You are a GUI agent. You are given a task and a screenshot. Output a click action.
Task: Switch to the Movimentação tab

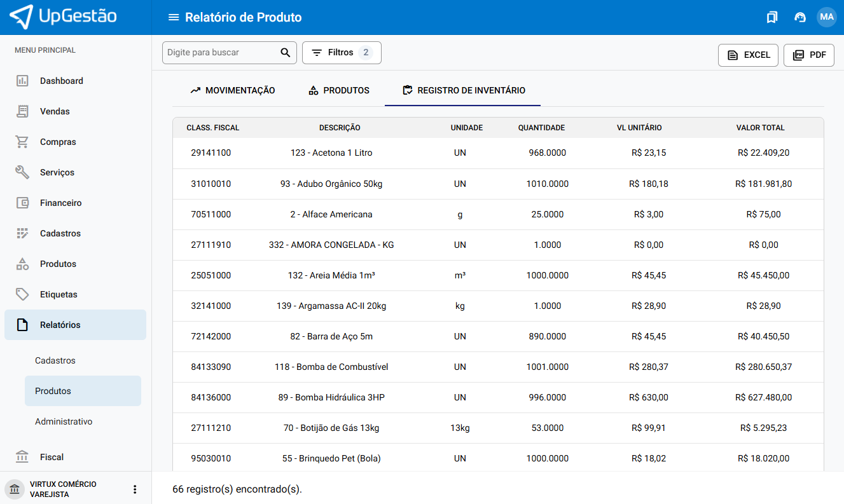[233, 90]
